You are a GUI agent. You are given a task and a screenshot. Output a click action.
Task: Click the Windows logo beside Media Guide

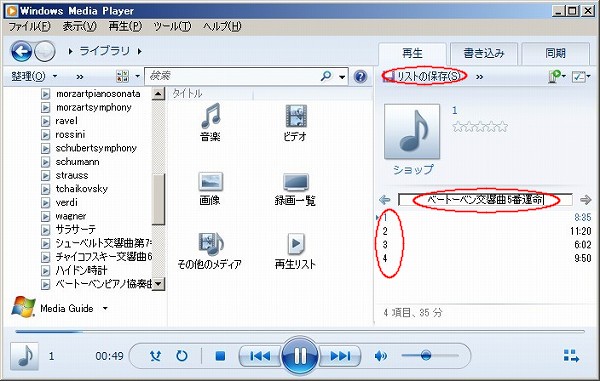pos(24,307)
